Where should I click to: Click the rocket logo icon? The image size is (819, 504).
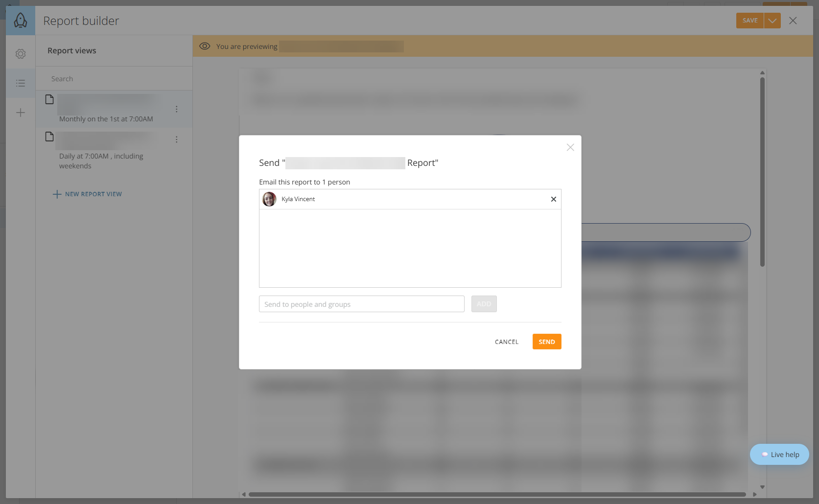(x=21, y=21)
